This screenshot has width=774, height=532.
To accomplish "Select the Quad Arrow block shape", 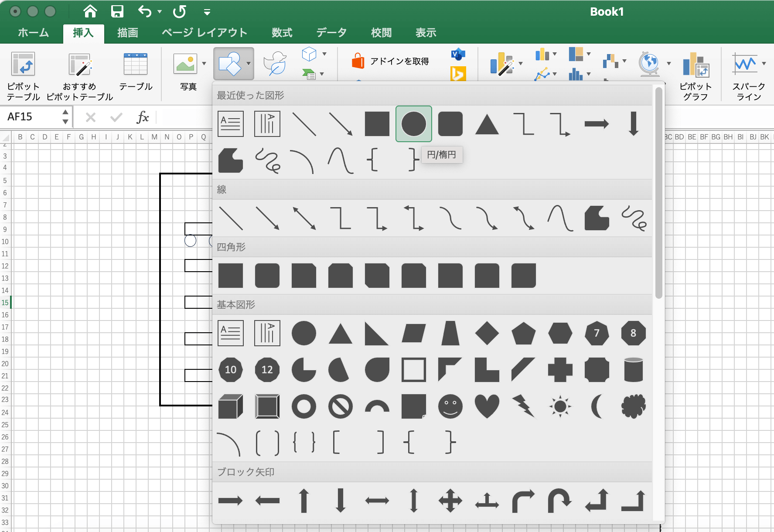I will click(x=450, y=501).
